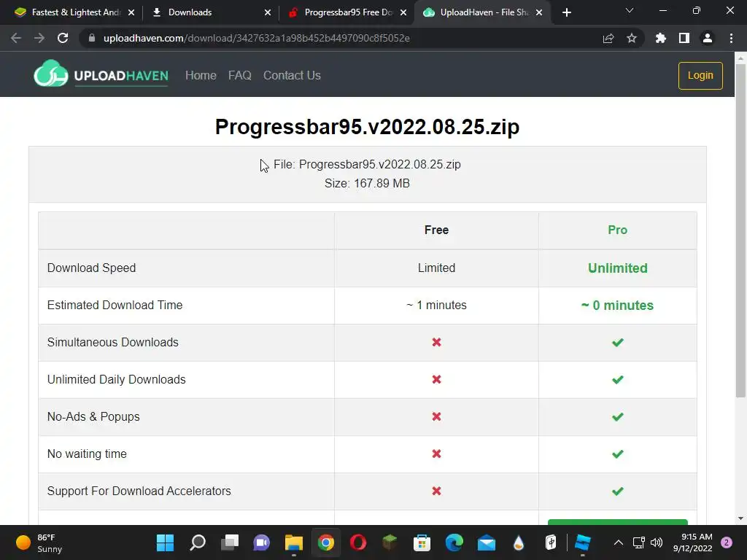747x560 pixels.
Task: Click red X for No waiting time
Action: 436,454
